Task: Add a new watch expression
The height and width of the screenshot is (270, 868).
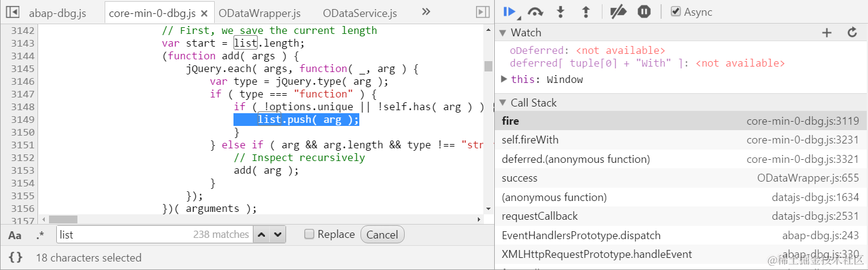Action: pyautogui.click(x=827, y=33)
